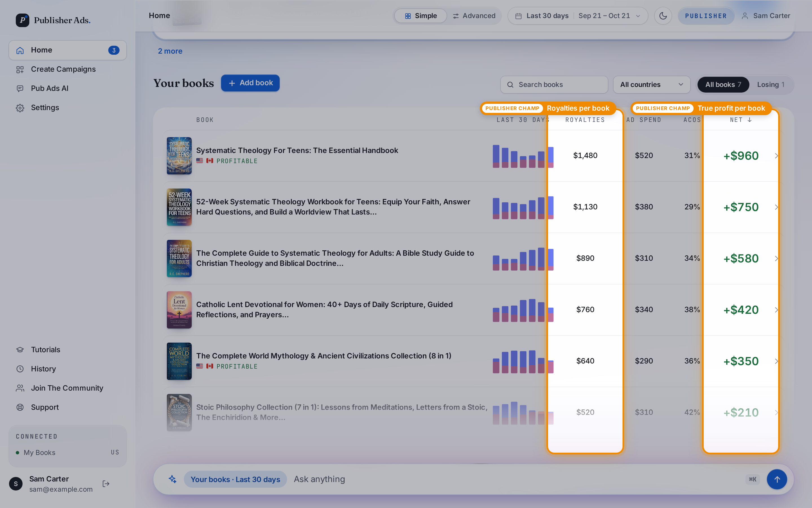
Task: Switch to Simple view mode
Action: [x=420, y=16]
